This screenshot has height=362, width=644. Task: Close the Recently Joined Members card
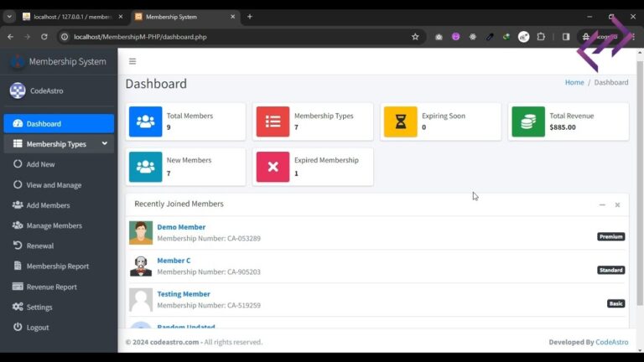[617, 204]
